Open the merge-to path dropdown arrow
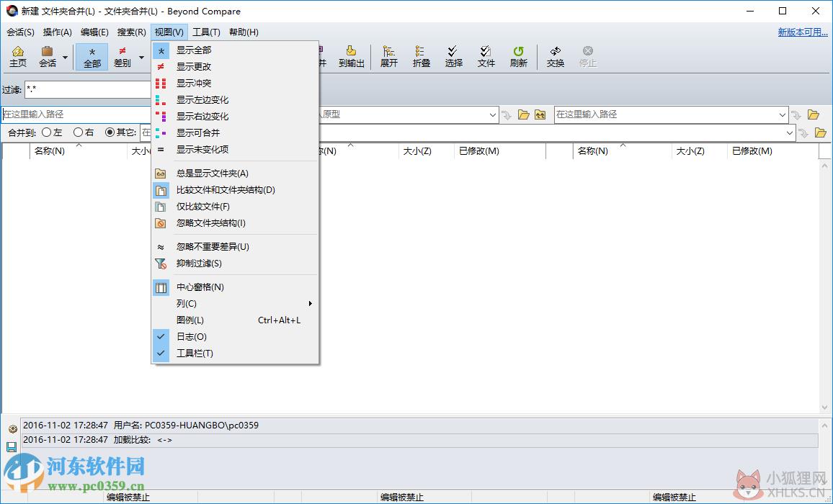Screen dimensions: 833x504 point(790,132)
